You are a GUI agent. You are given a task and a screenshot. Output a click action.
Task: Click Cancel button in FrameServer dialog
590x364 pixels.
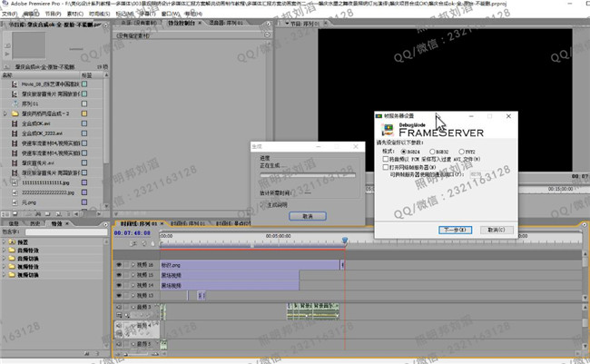(497, 230)
